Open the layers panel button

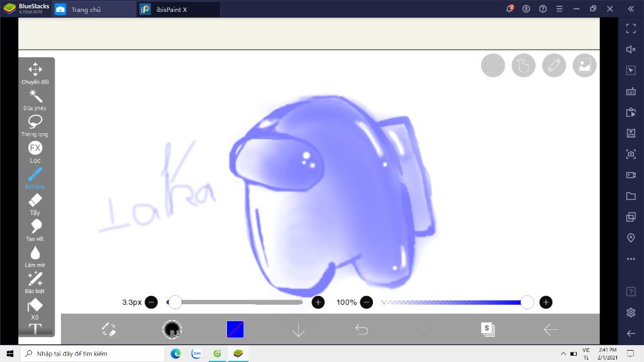(487, 329)
